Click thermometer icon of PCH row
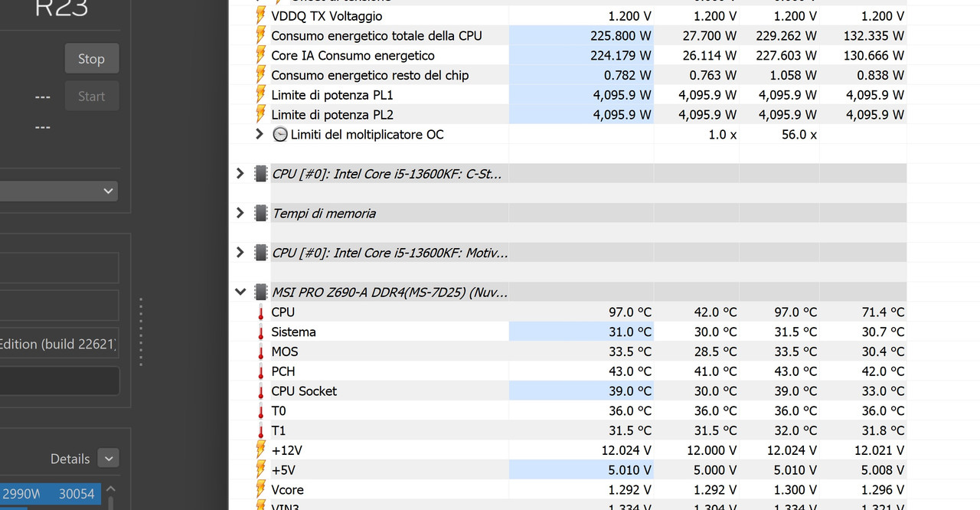 pyautogui.click(x=260, y=371)
